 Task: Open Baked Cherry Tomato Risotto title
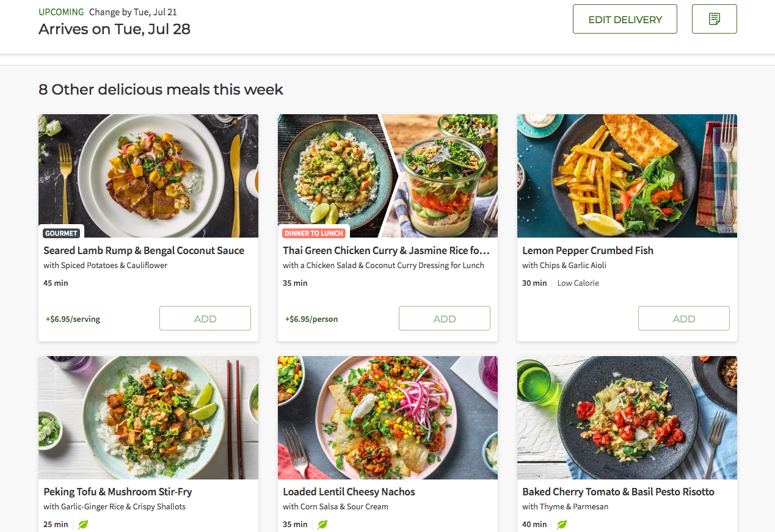click(618, 492)
